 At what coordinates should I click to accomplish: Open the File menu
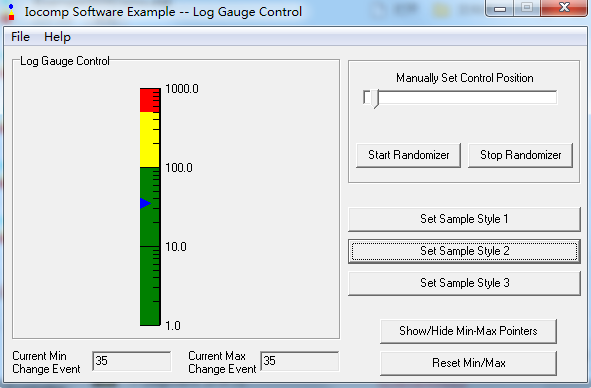[x=20, y=37]
